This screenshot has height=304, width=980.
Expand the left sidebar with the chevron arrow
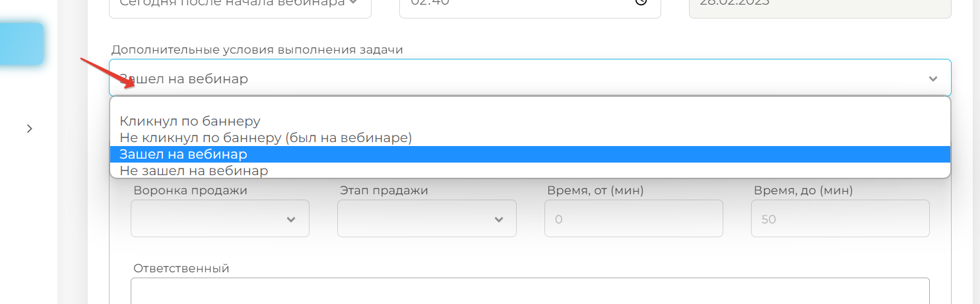pyautogui.click(x=29, y=129)
